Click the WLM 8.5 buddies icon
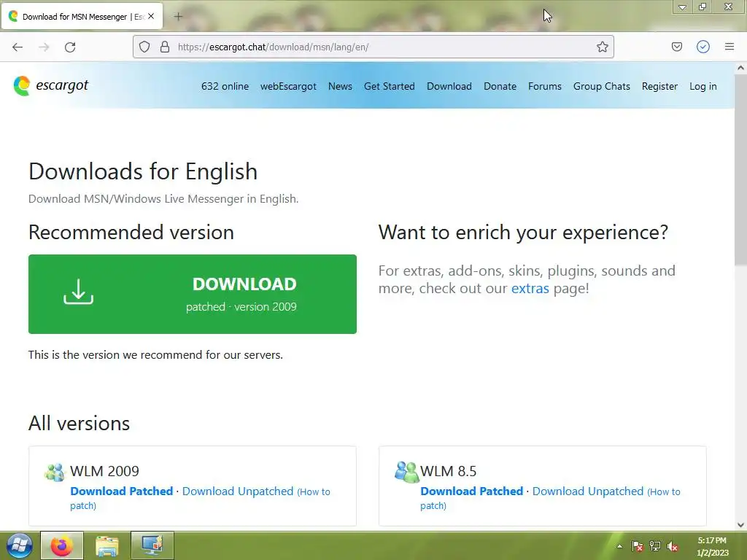747x560 pixels. click(406, 472)
